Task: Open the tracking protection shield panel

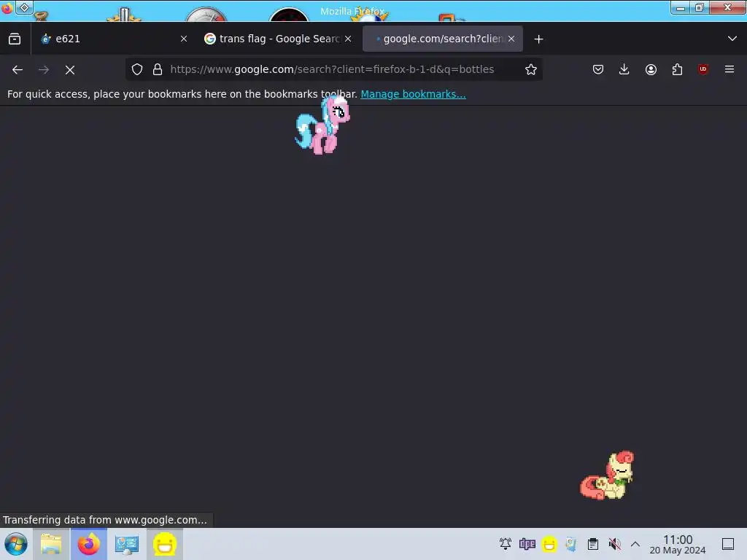Action: 137,69
